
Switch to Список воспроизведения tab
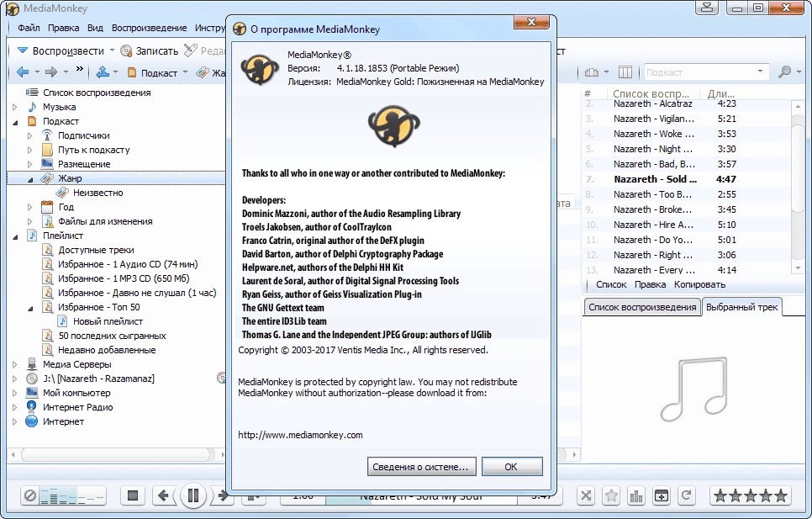[642, 307]
